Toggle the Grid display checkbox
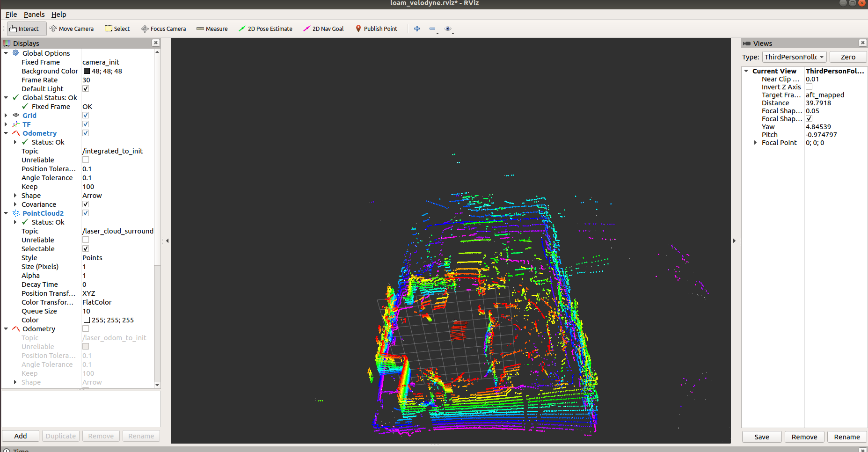 point(86,115)
